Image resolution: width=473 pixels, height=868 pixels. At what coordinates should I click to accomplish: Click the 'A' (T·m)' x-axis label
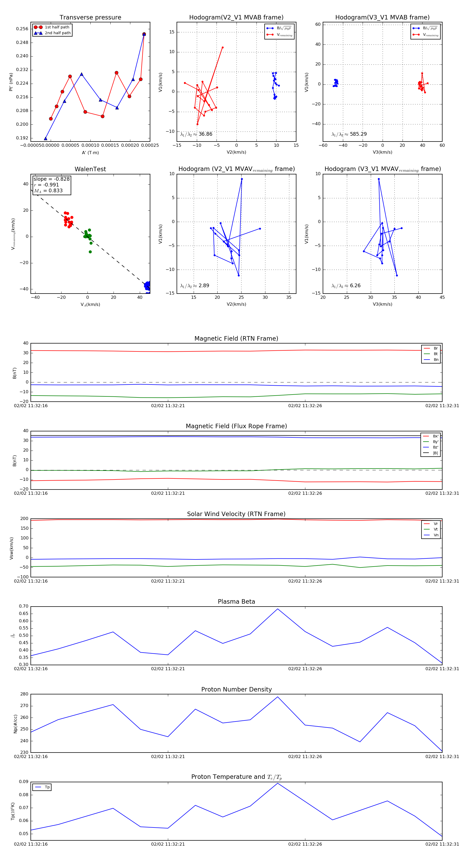pyautogui.click(x=90, y=153)
